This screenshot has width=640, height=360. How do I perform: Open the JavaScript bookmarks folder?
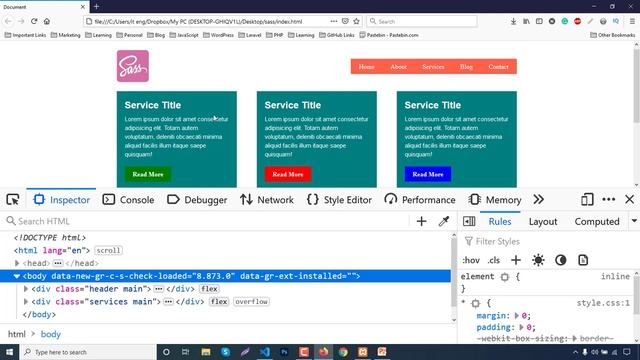pos(184,35)
